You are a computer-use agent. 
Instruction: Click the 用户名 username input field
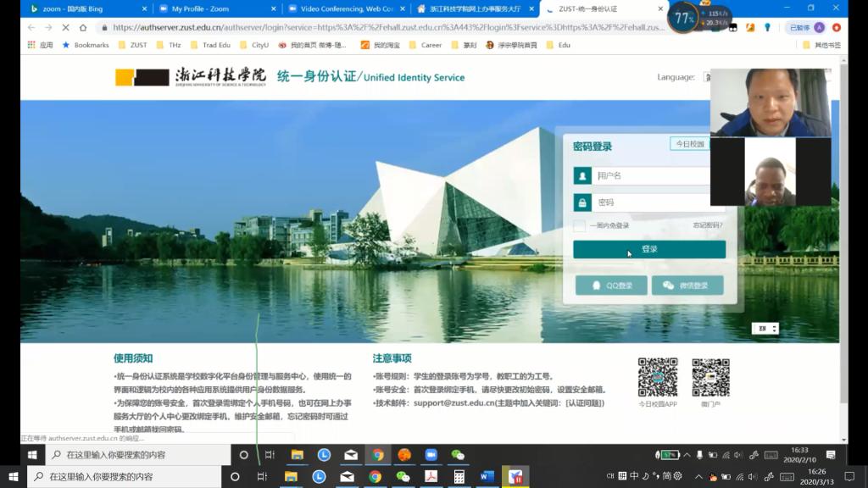(648, 175)
